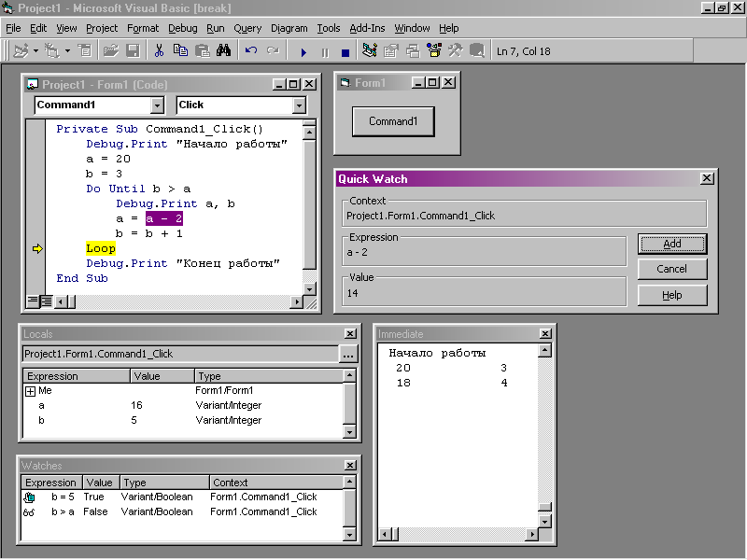747x560 pixels.
Task: Open the Properties Window toolbar icon
Action: click(390, 50)
